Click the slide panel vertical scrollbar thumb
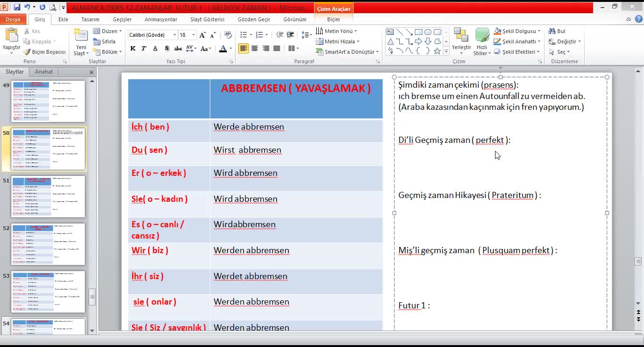Image resolution: width=644 pixels, height=347 pixels. click(x=92, y=297)
